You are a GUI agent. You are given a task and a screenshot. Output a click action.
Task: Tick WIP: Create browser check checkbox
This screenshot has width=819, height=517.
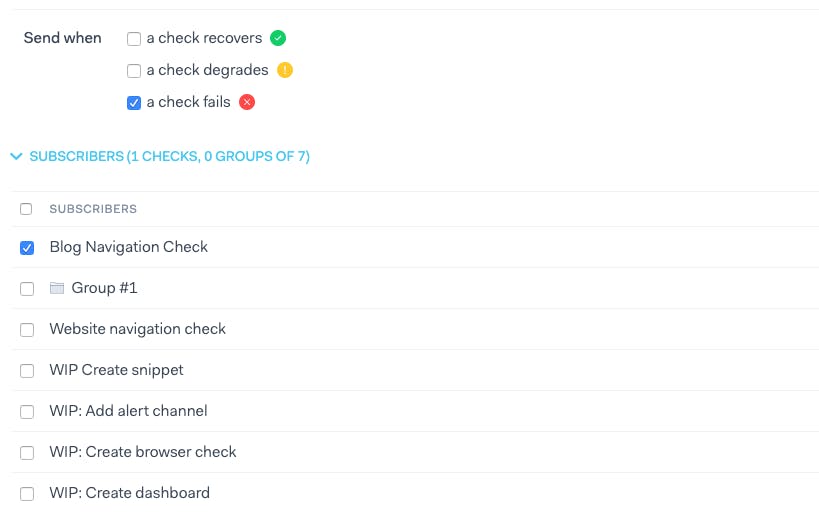[27, 453]
